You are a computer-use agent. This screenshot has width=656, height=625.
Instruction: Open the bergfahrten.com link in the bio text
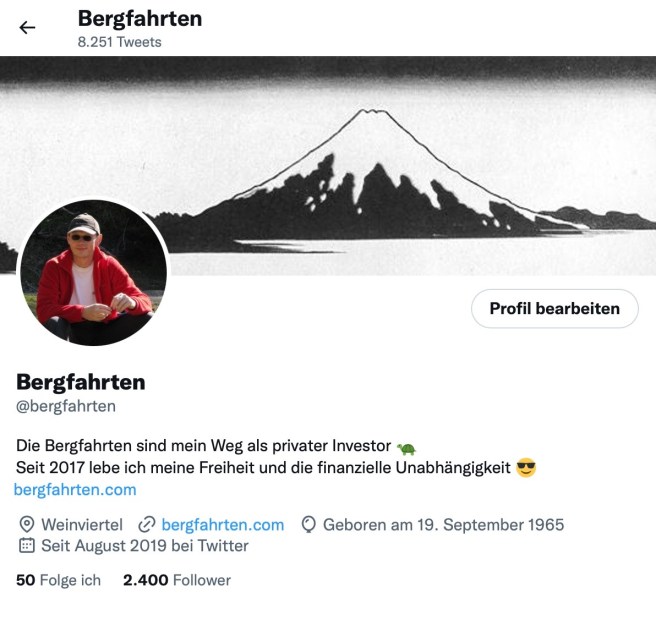[75, 489]
